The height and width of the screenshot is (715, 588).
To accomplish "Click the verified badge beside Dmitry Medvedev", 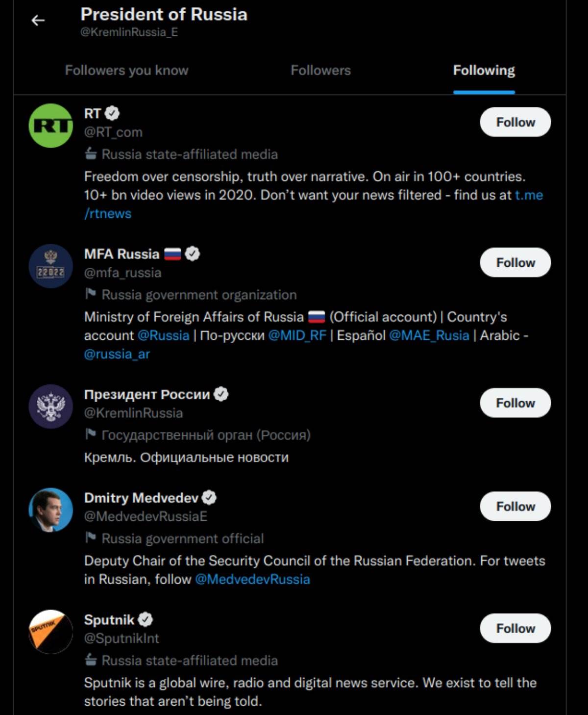I will [210, 497].
